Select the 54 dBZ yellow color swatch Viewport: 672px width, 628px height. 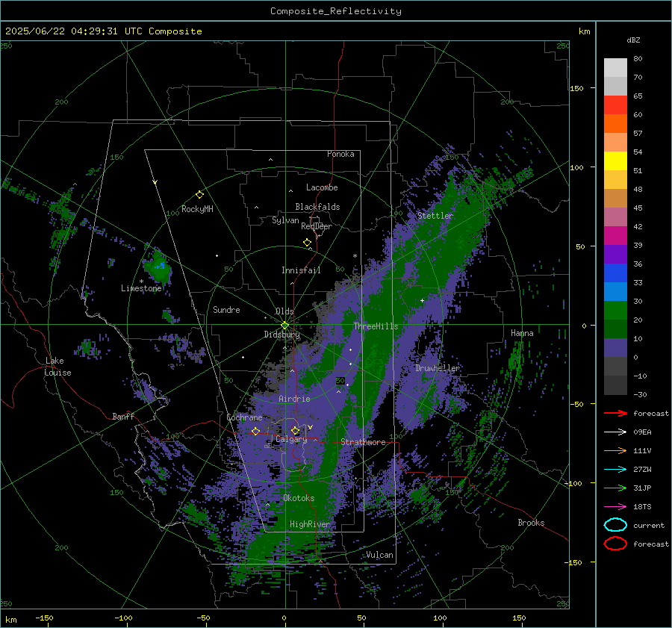615,161
